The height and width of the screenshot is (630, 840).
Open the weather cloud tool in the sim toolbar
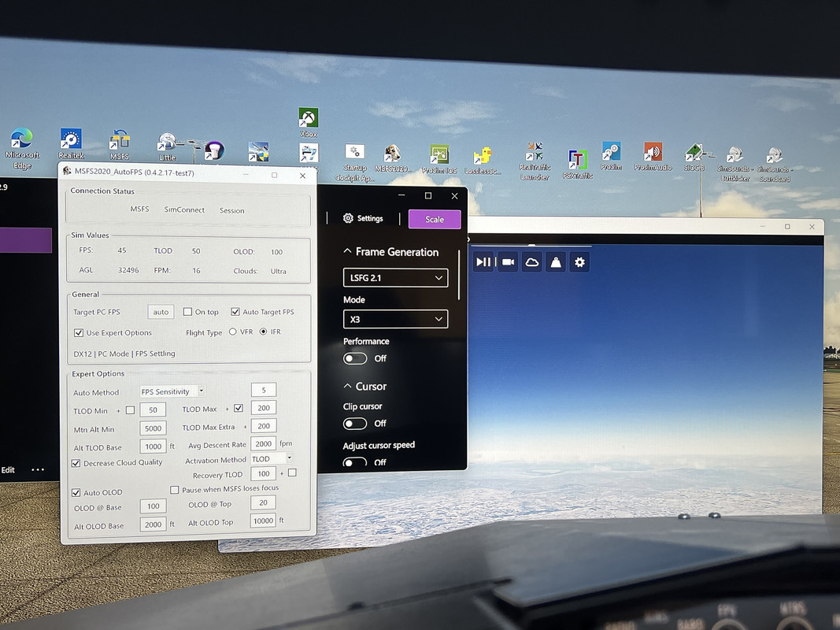[531, 262]
